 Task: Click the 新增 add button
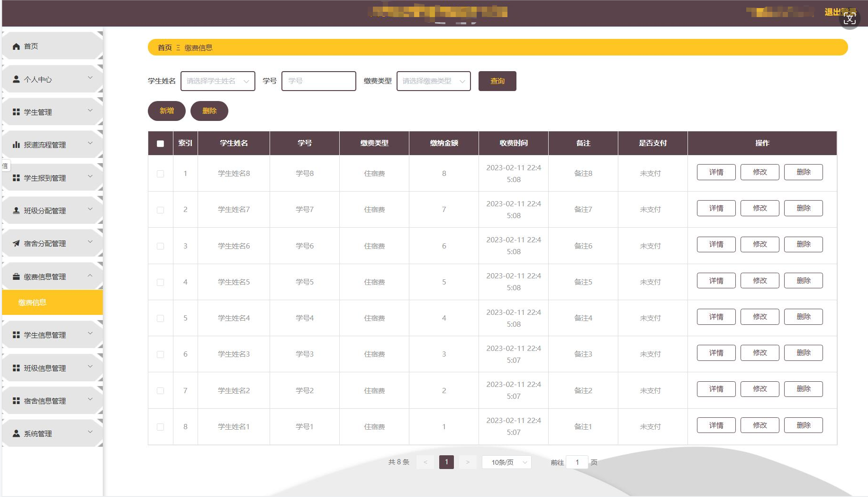[167, 111]
